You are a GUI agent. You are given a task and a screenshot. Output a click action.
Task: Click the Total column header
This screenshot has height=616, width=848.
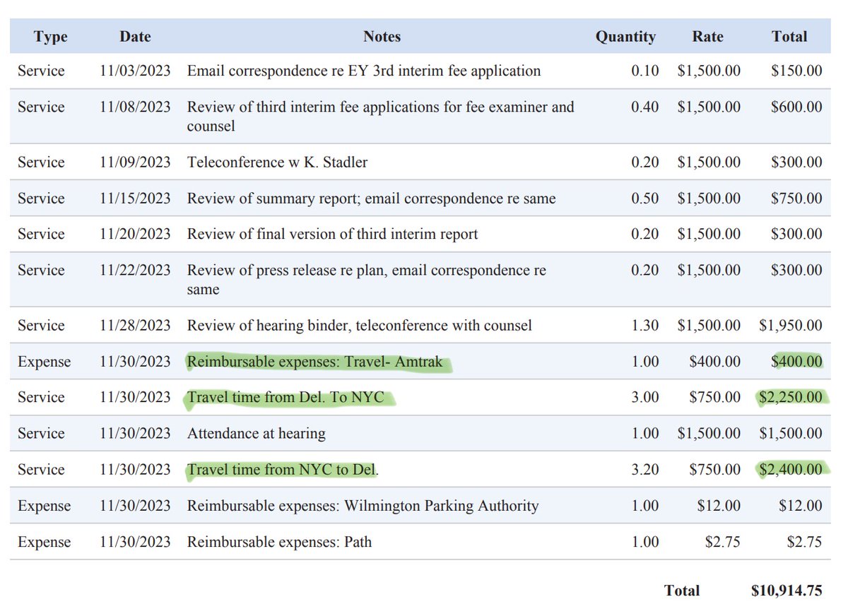tap(789, 37)
